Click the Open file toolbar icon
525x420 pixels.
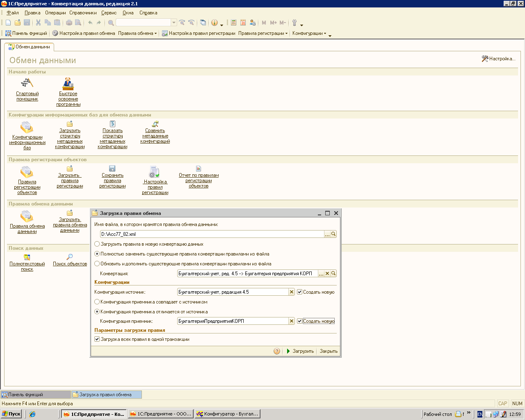[x=18, y=23]
